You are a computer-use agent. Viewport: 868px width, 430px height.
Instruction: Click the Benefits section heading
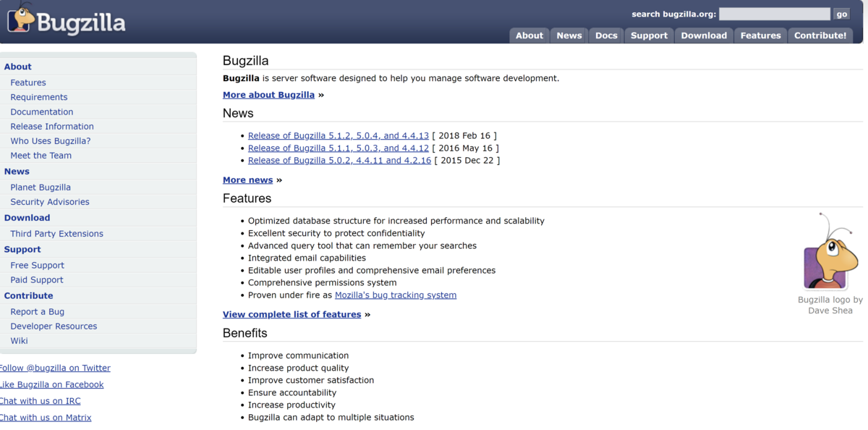point(245,333)
